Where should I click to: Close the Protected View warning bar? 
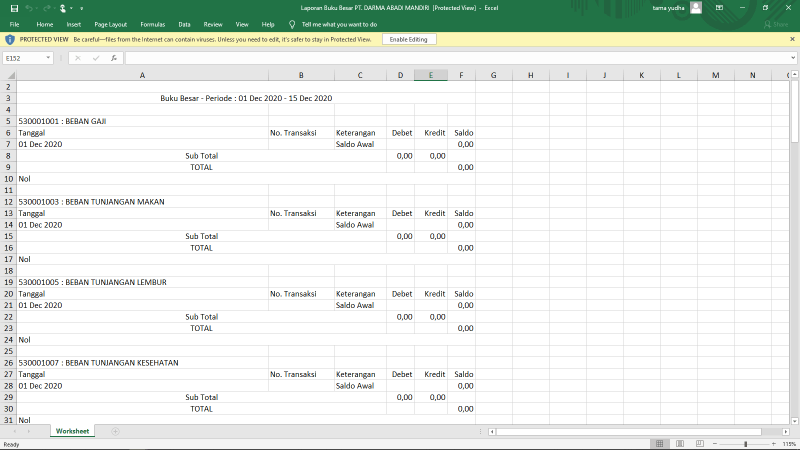790,39
